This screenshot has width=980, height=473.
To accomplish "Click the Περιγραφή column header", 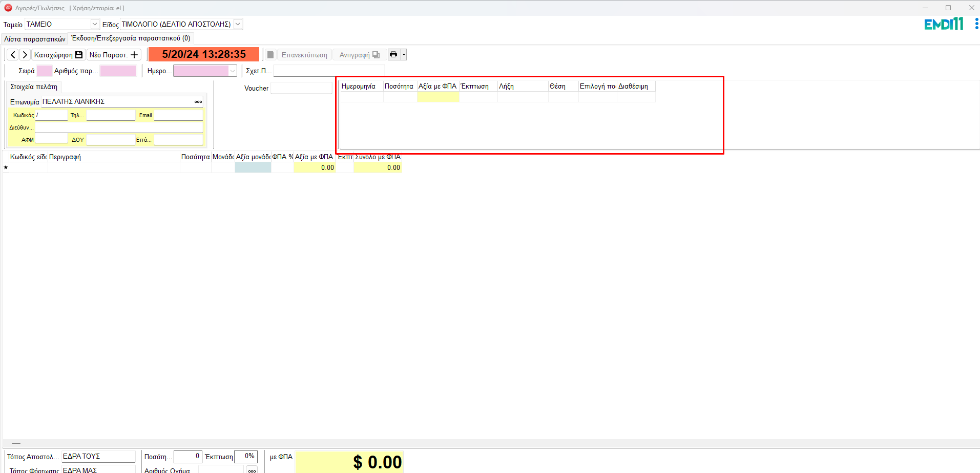I will pos(114,157).
